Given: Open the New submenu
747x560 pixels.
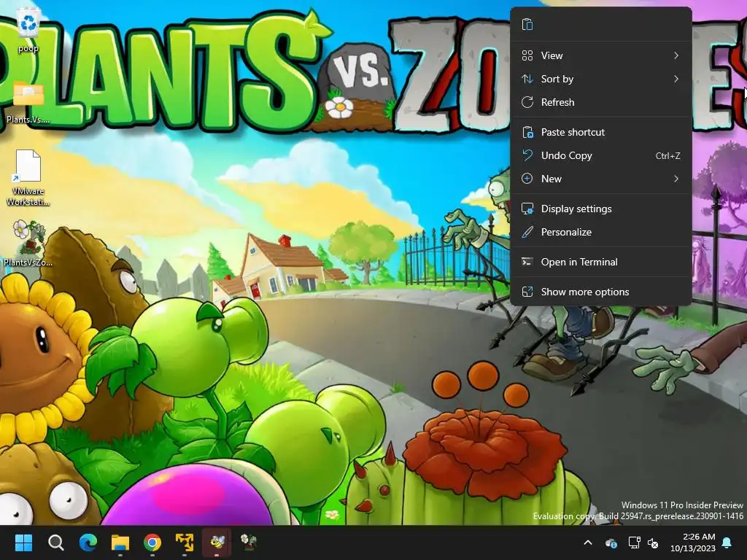Looking at the screenshot, I should [x=601, y=179].
